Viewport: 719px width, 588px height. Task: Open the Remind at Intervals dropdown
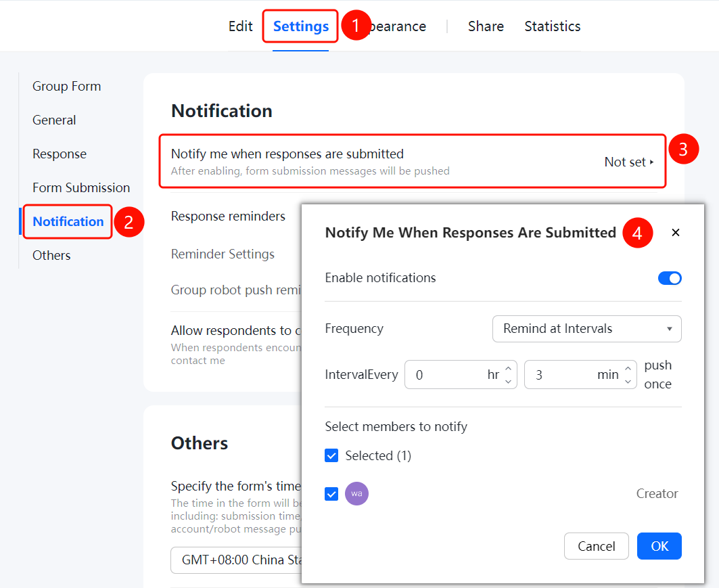click(x=586, y=329)
